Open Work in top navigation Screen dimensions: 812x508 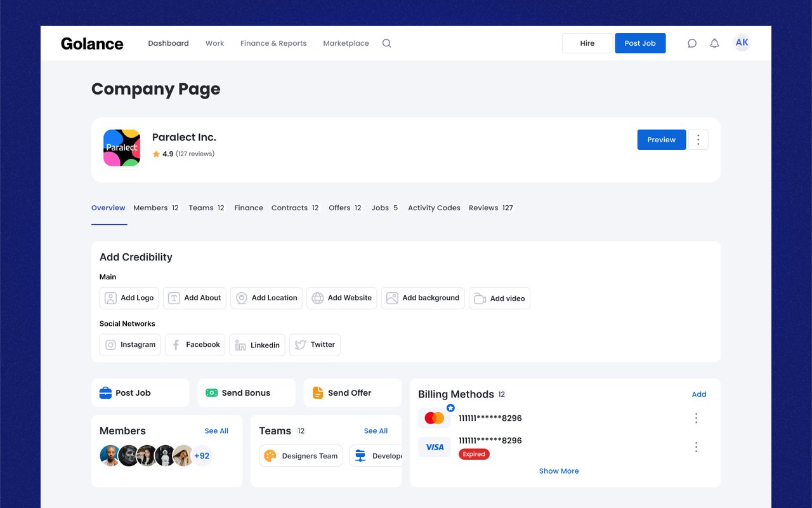pyautogui.click(x=214, y=43)
